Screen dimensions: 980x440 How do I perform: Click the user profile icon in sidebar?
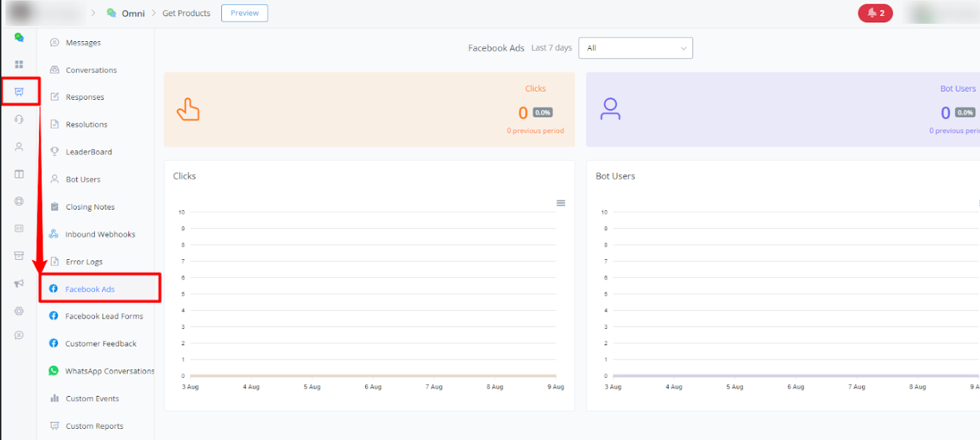pos(19,147)
